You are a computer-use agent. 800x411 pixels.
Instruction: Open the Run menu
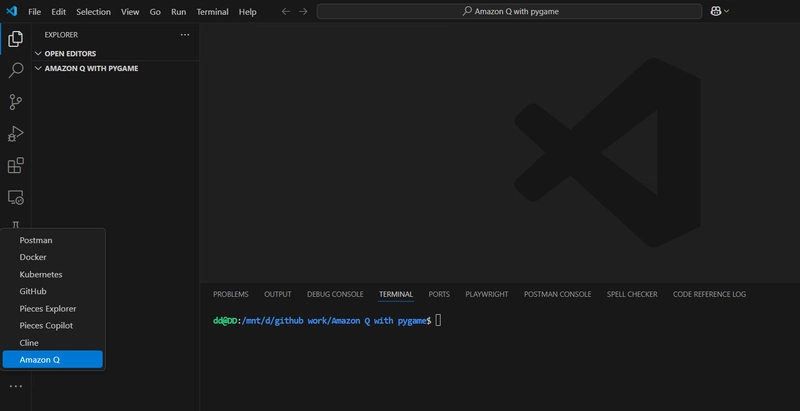[179, 12]
